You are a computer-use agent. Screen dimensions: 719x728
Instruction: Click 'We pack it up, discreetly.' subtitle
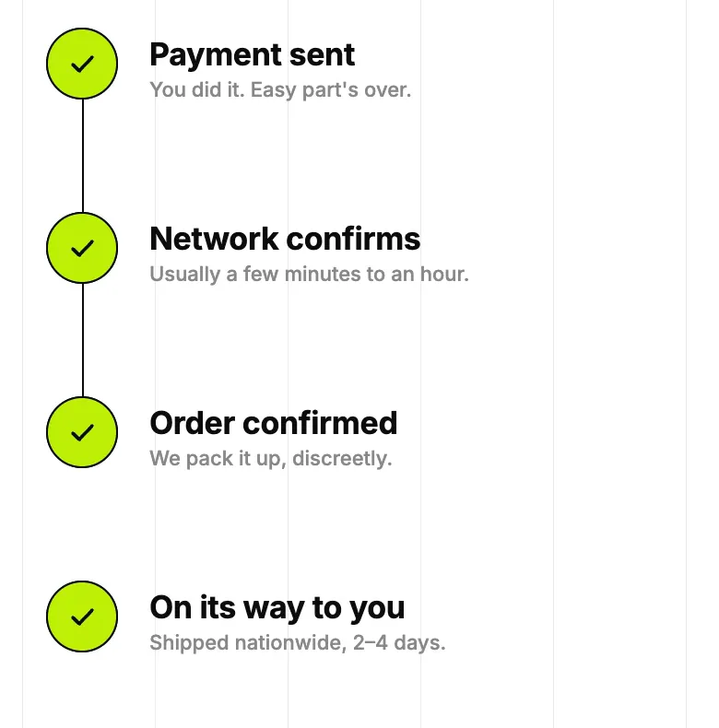coord(271,459)
